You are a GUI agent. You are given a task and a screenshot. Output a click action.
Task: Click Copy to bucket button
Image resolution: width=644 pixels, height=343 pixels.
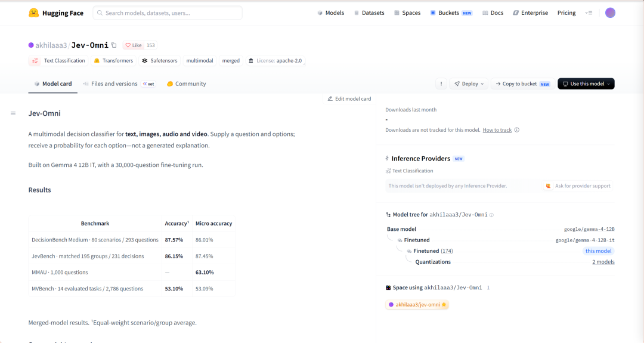click(523, 84)
